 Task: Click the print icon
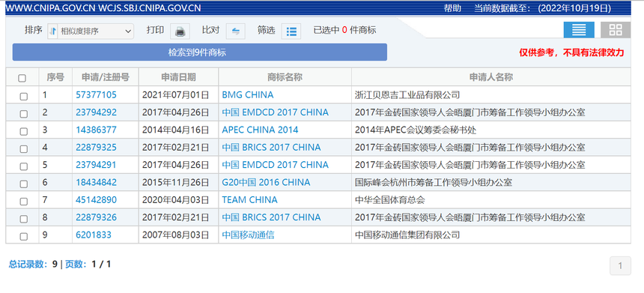click(x=180, y=31)
